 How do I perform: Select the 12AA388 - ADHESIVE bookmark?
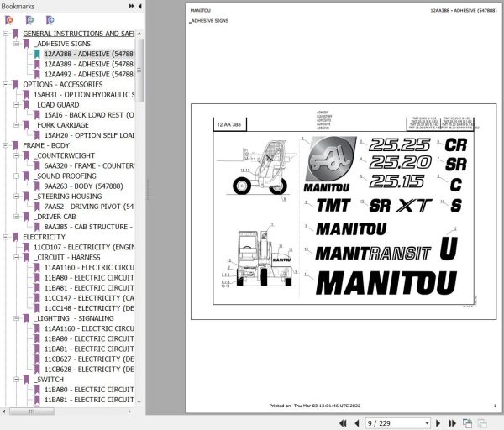[x=89, y=54]
